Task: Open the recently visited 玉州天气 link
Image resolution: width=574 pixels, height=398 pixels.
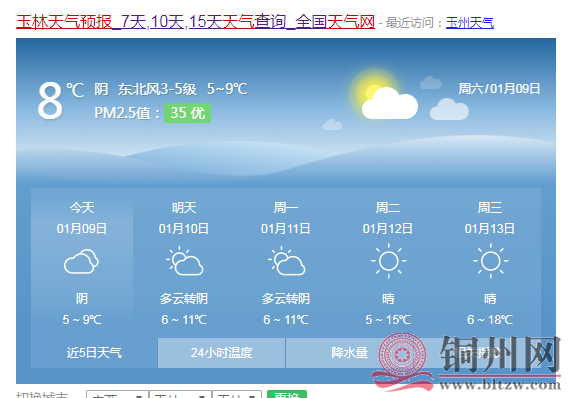Action: pos(470,23)
